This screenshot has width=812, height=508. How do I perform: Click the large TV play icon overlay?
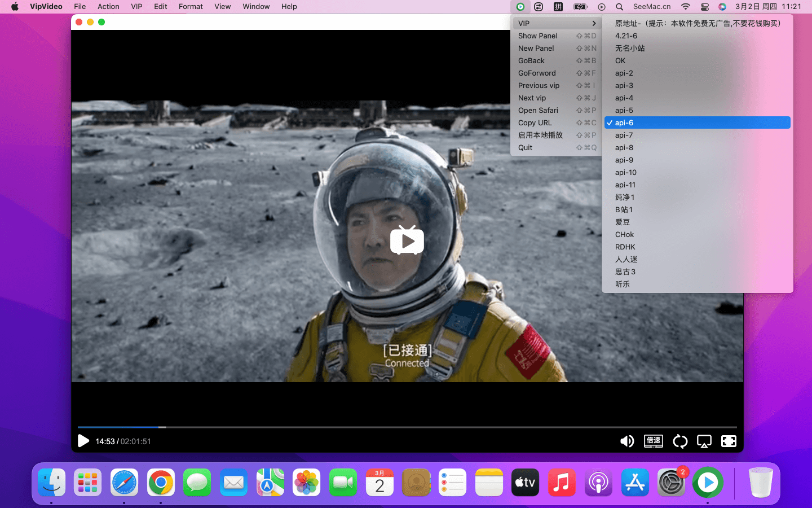tap(407, 241)
